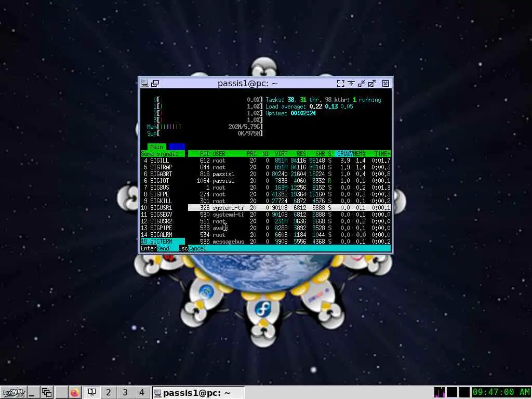
Task: Choose signal 12 SIGUSR2
Action: (163, 221)
